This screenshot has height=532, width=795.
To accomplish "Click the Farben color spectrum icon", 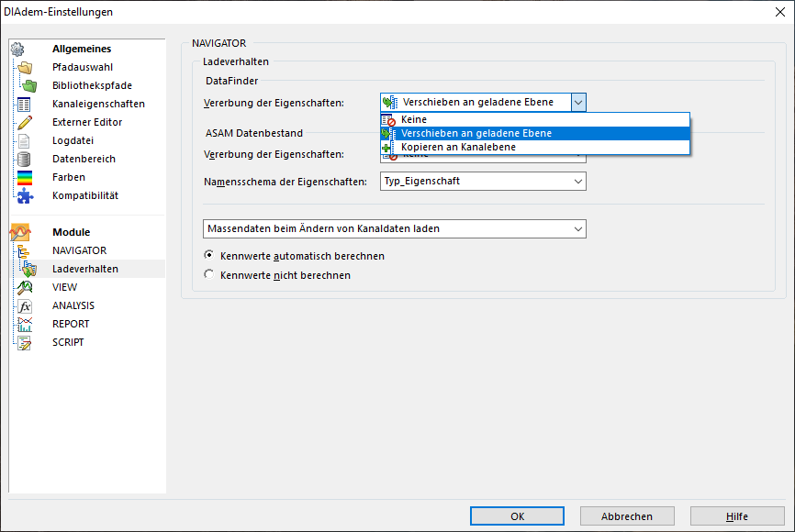I will pyautogui.click(x=25, y=177).
